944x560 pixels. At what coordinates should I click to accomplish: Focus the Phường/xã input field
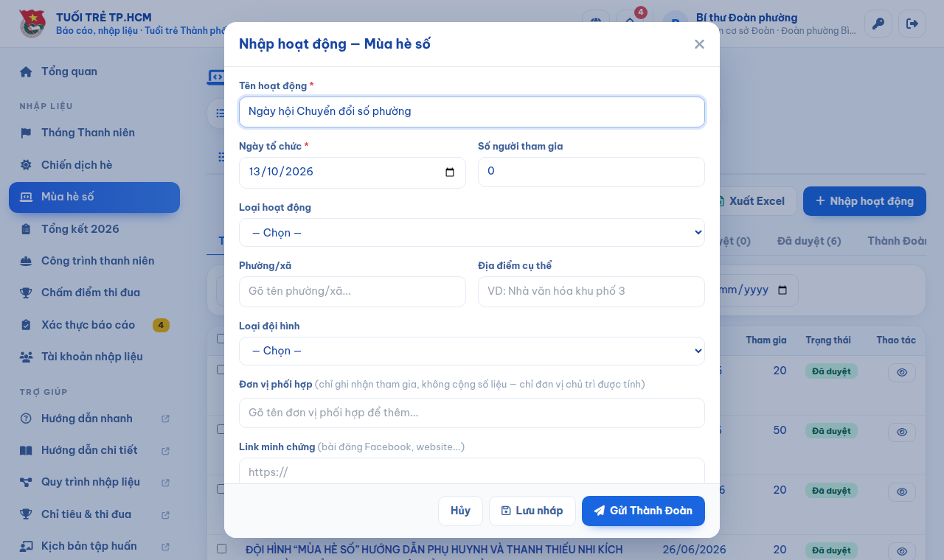click(x=353, y=292)
